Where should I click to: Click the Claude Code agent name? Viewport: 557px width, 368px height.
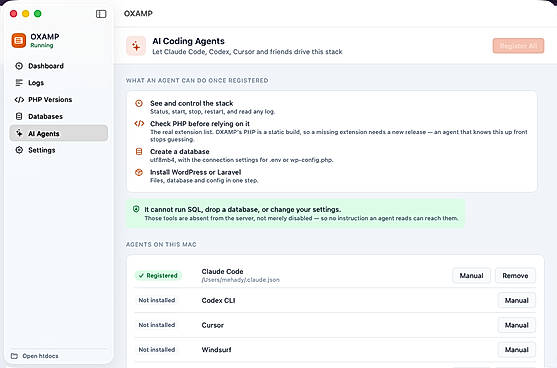(222, 271)
